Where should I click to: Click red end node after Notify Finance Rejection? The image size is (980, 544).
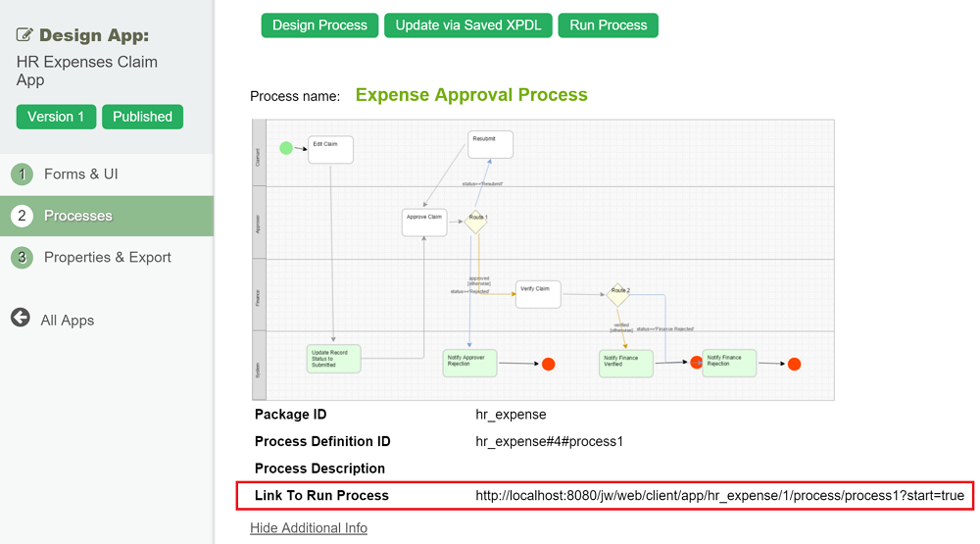[794, 364]
